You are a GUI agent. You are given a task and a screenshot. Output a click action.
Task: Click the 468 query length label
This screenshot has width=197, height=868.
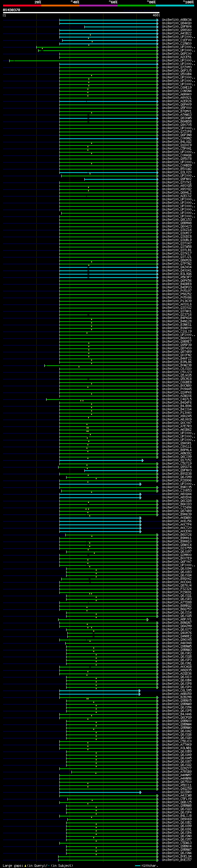pos(155,15)
